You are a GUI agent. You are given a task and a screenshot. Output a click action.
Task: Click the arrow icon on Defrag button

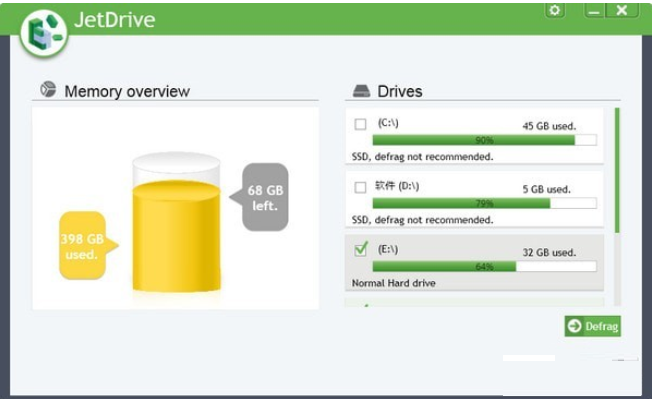coord(575,326)
